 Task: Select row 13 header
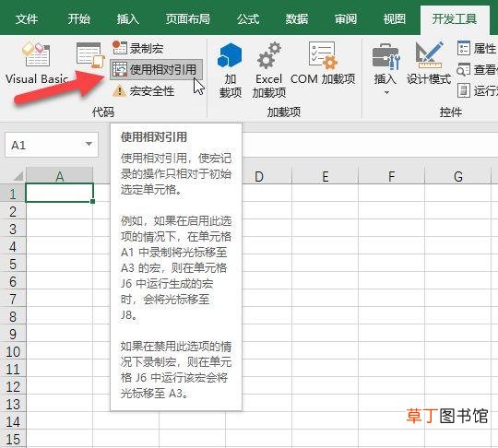tap(13, 404)
